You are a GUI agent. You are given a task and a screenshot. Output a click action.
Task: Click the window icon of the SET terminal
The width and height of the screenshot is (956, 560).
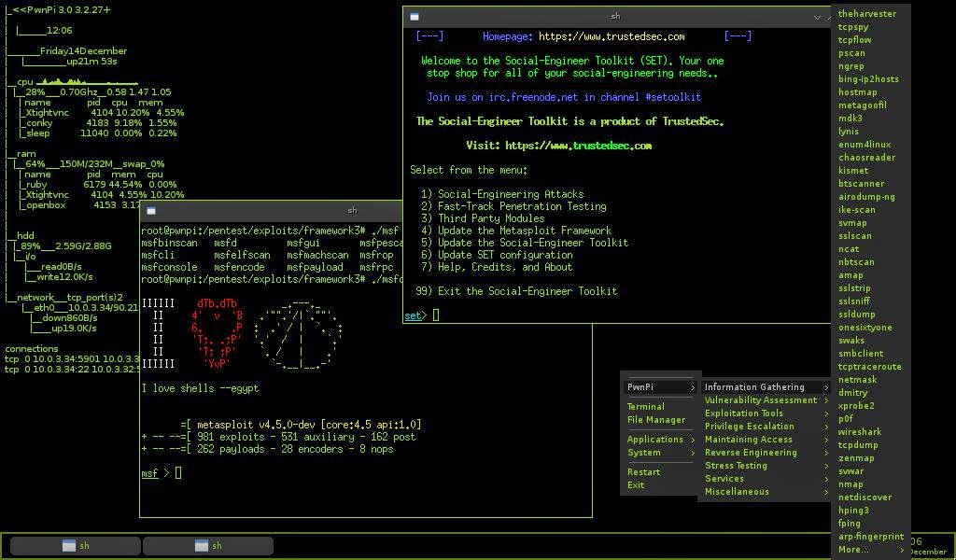click(x=415, y=17)
